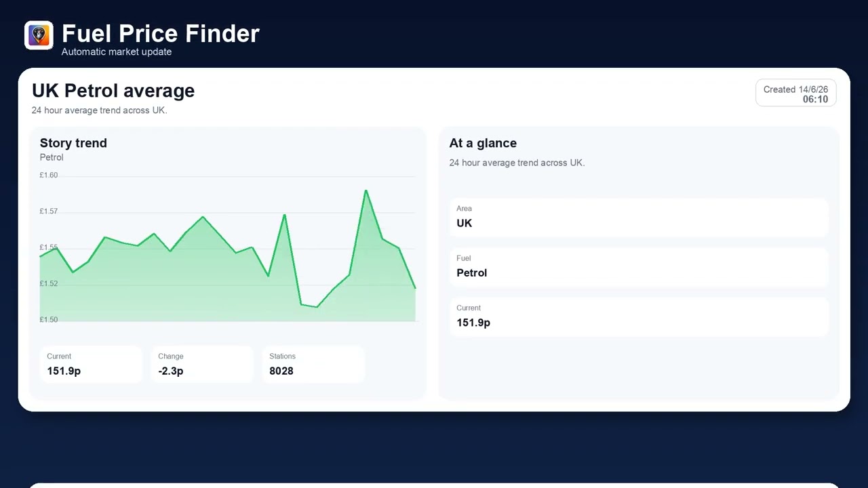Click the £1.57 axis label on chart
Image resolution: width=868 pixels, height=488 pixels.
tap(49, 211)
